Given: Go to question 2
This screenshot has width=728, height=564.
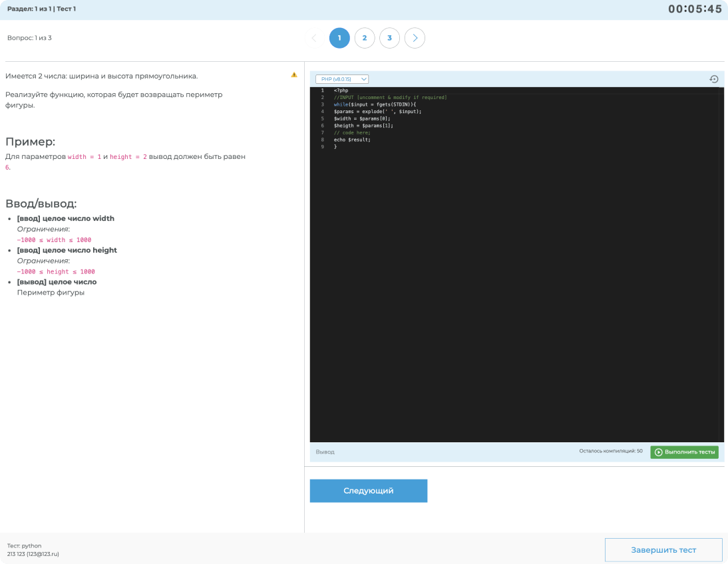Looking at the screenshot, I should click(365, 38).
